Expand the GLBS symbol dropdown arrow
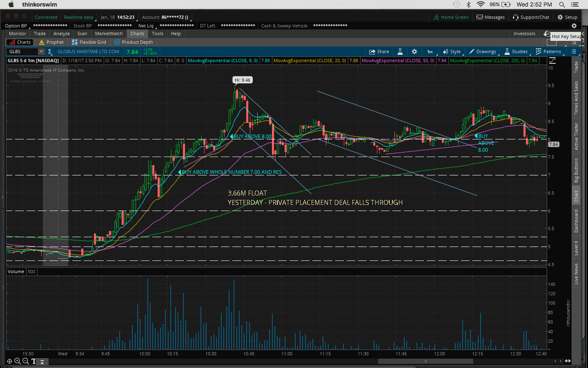 pyautogui.click(x=41, y=52)
